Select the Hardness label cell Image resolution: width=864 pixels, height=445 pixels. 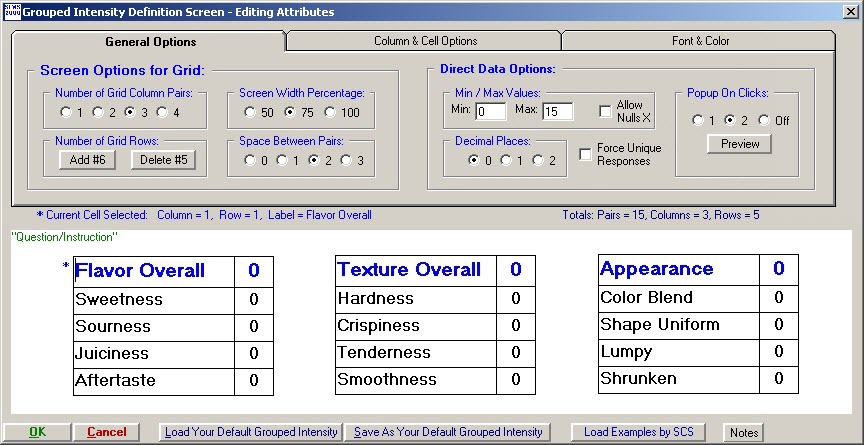pyautogui.click(x=416, y=300)
